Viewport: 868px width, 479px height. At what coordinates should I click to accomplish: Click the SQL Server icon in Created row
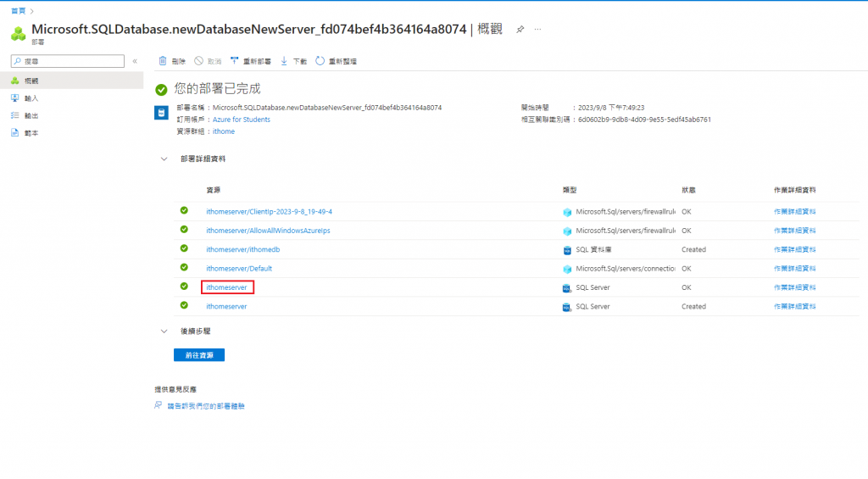coord(567,307)
